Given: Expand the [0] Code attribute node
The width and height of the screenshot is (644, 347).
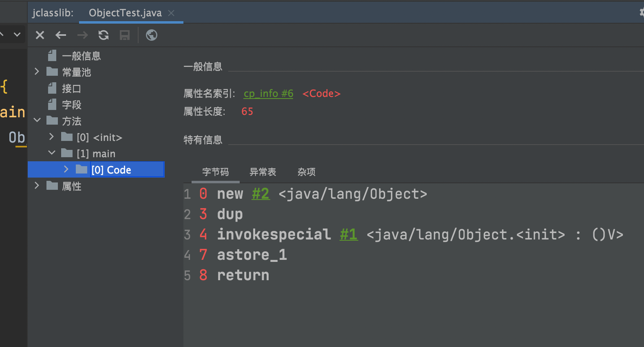Looking at the screenshot, I should tap(66, 169).
